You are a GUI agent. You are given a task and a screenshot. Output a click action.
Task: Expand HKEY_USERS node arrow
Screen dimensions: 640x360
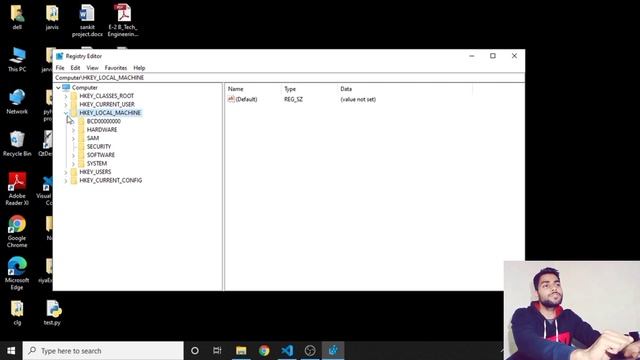coord(66,172)
